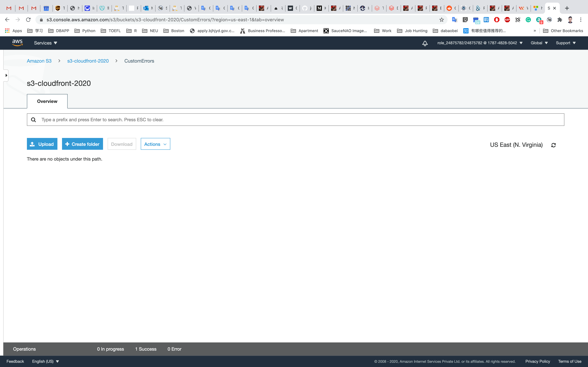
Task: Open the notifications bell icon
Action: [425, 43]
